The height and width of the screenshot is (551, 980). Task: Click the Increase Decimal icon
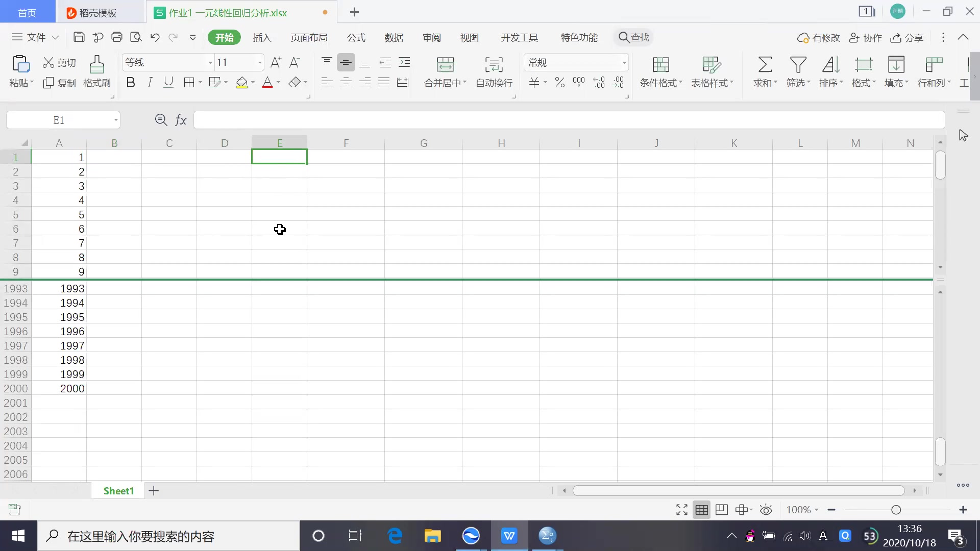coord(599,82)
